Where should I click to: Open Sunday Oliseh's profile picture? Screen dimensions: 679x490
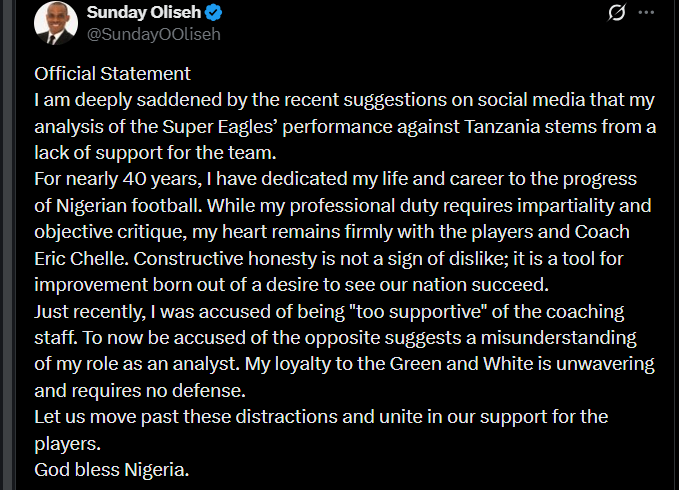point(56,23)
